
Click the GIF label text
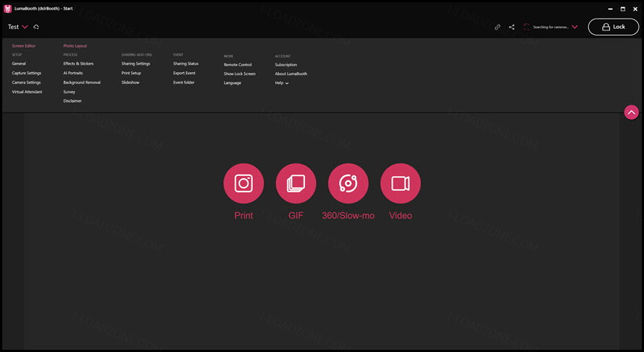point(296,215)
